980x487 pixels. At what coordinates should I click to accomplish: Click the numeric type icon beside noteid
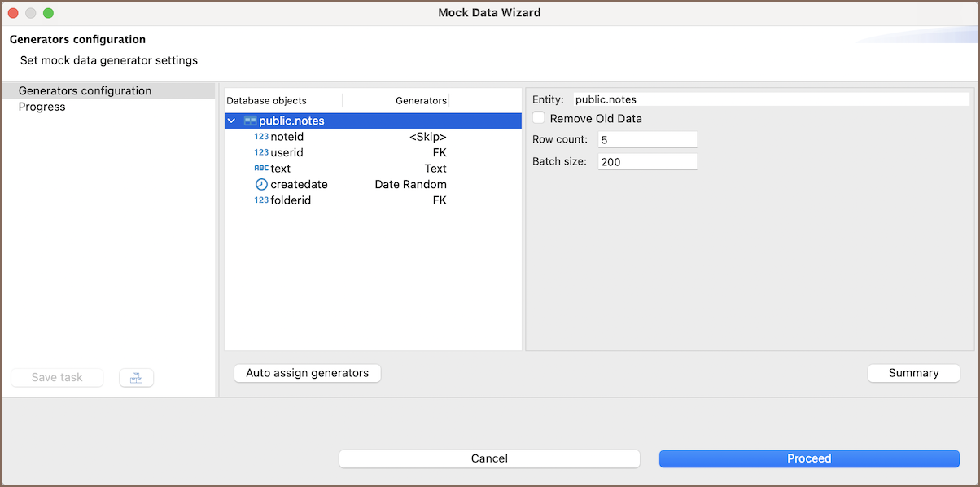point(260,137)
